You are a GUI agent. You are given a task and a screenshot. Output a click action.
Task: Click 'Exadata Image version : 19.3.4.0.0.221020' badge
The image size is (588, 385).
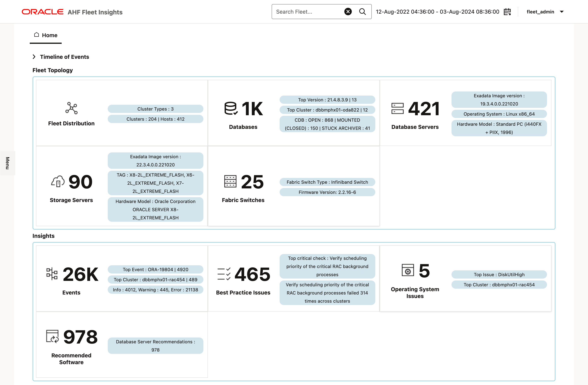pyautogui.click(x=499, y=100)
